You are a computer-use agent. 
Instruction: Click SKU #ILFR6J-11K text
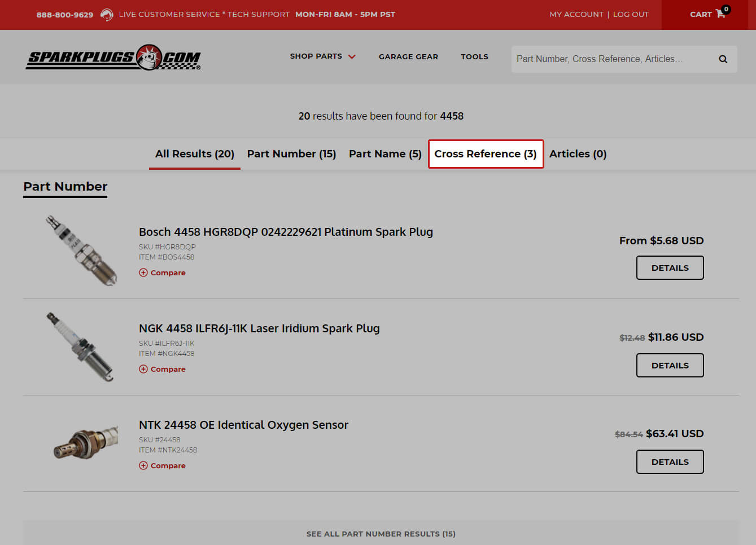[x=167, y=344]
